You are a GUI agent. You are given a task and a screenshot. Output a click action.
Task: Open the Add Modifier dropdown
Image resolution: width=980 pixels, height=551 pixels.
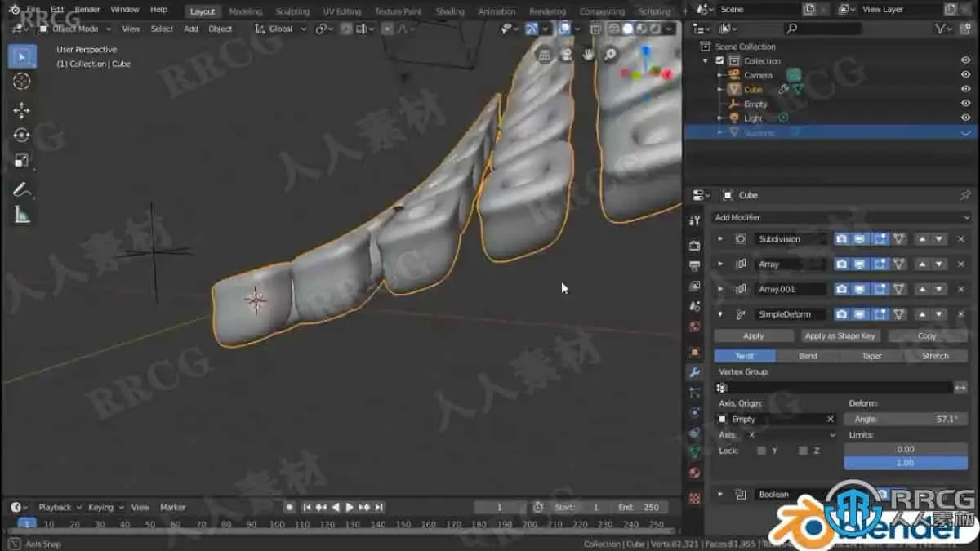(x=840, y=217)
